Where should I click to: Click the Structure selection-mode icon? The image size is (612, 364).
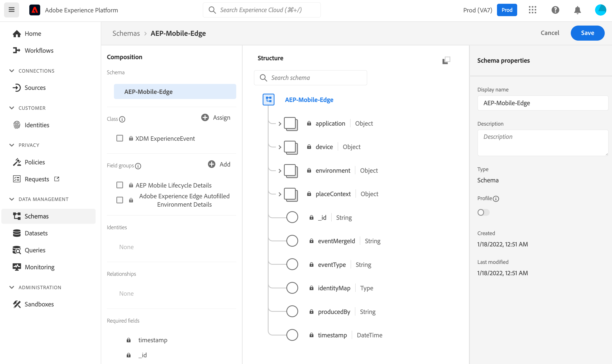[446, 60]
